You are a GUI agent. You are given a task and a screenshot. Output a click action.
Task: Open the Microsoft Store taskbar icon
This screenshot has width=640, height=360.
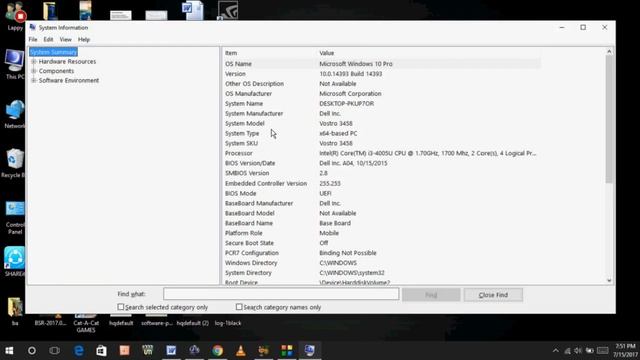coord(101,351)
